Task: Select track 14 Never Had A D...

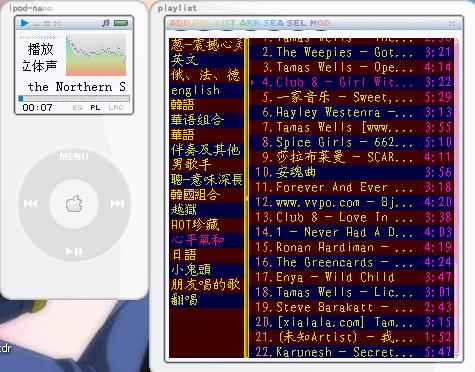Action: [x=352, y=232]
